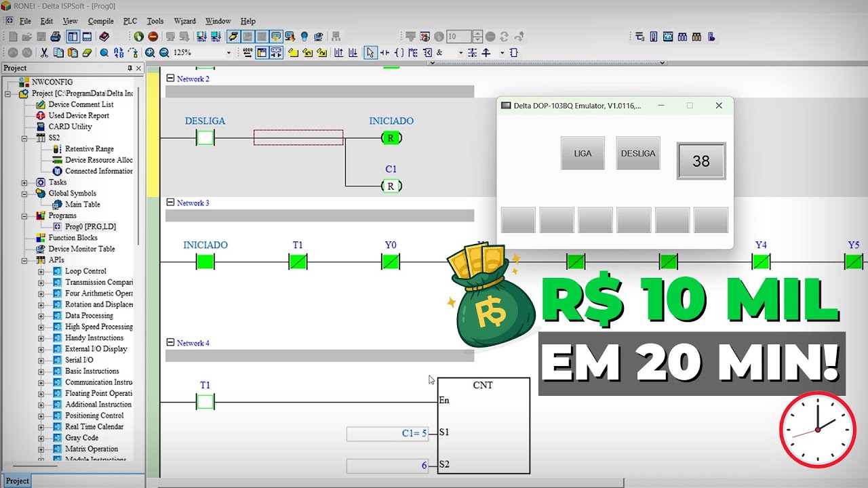Image resolution: width=868 pixels, height=488 pixels.
Task: Select the Insert Contact ladder tool
Action: coord(384,52)
